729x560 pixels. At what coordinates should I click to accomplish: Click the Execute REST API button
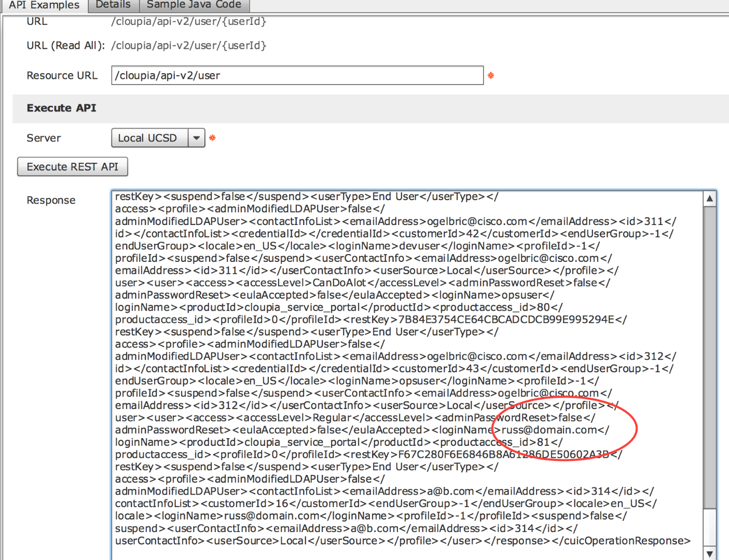(x=73, y=167)
